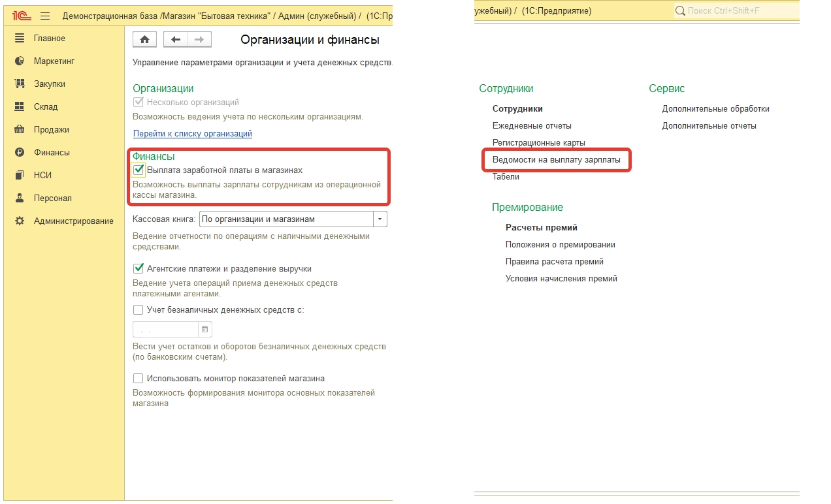Click the Склад grid icon

tap(20, 107)
